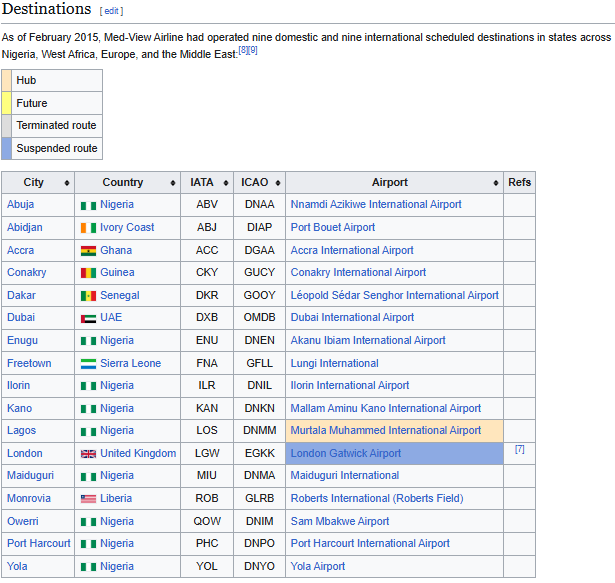Open Akanu Ibiam International Airport link
615x583 pixels.
tap(368, 340)
